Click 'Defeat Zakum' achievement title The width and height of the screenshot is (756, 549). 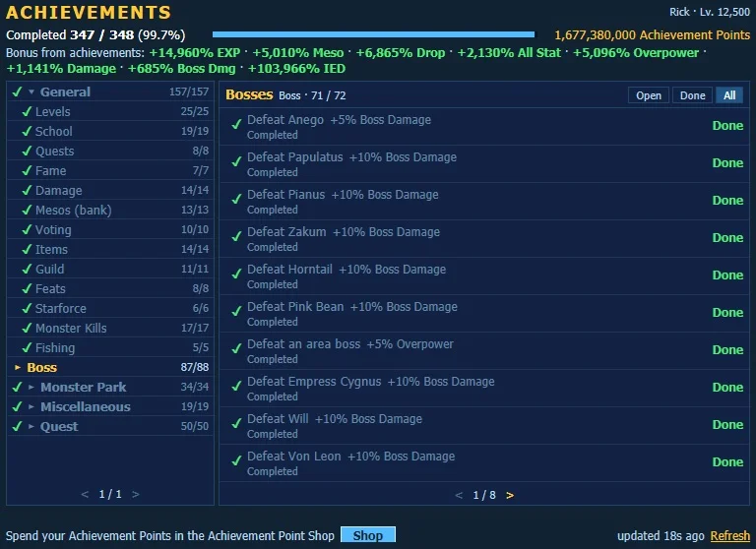(x=286, y=232)
